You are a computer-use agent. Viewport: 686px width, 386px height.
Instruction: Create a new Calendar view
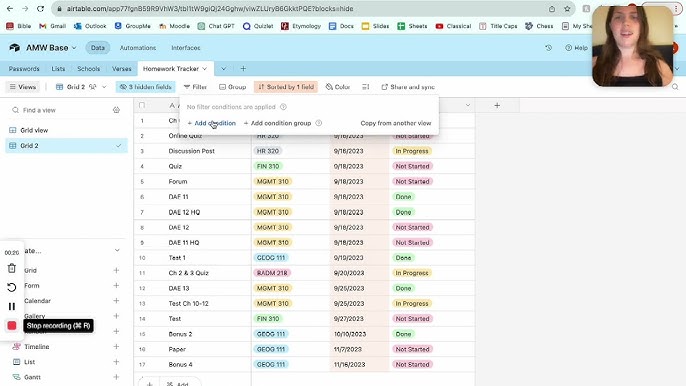[116, 301]
